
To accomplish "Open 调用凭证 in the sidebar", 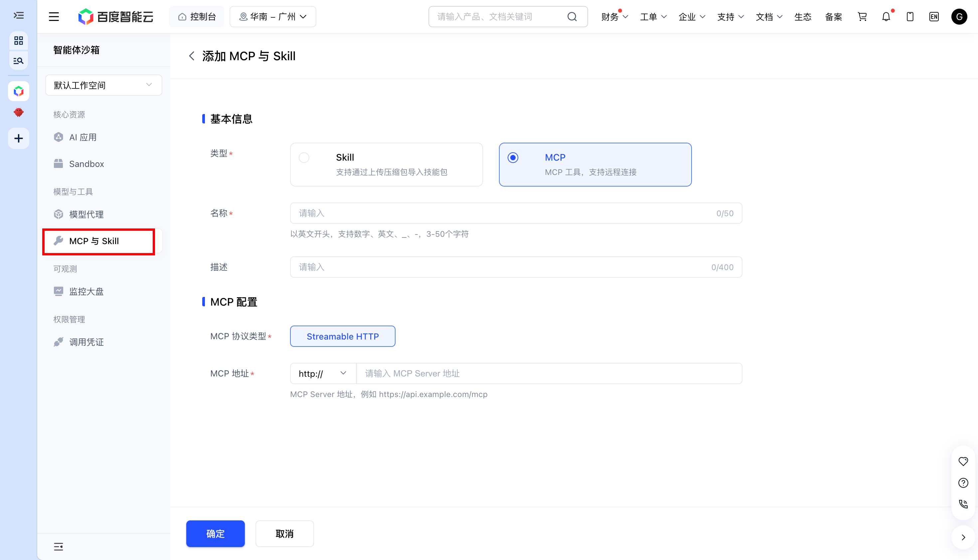I will [x=103, y=342].
